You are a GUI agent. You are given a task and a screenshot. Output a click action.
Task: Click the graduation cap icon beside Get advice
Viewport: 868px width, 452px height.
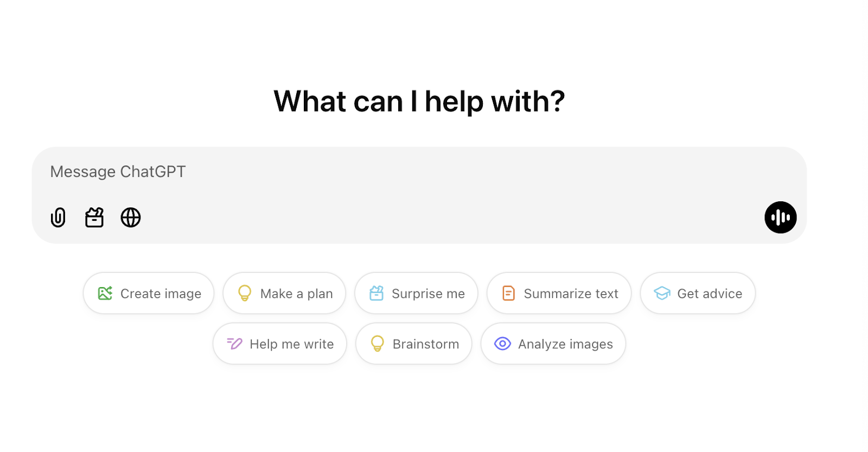[x=662, y=294]
